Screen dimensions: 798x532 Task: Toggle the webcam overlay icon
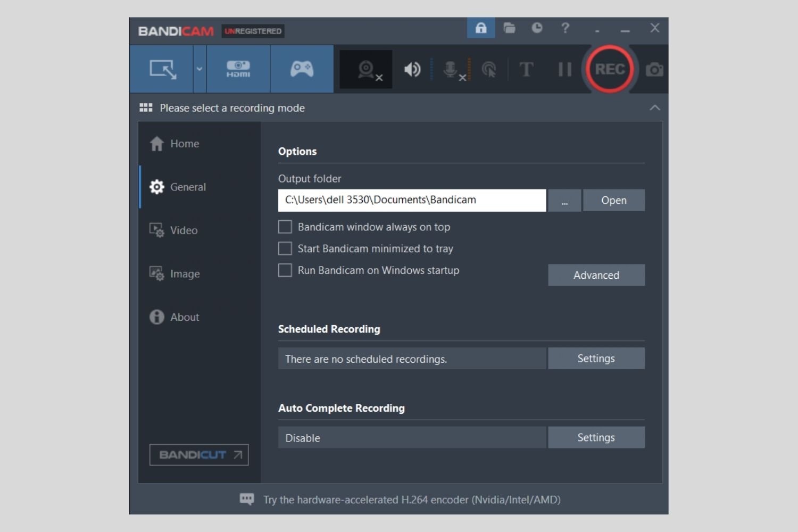click(x=366, y=70)
